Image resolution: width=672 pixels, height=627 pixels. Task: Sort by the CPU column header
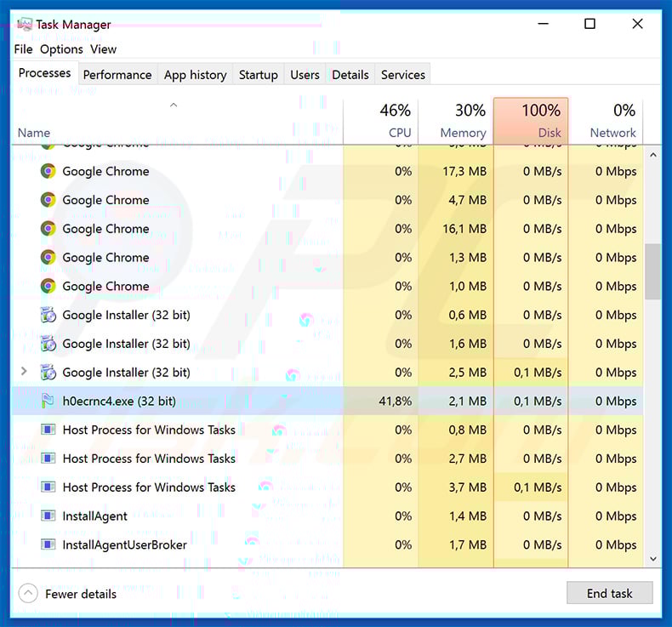pos(380,122)
